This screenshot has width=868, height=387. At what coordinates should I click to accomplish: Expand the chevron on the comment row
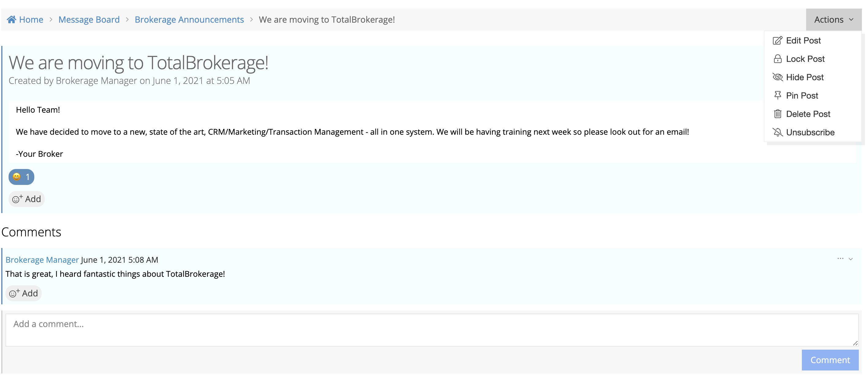pyautogui.click(x=851, y=259)
